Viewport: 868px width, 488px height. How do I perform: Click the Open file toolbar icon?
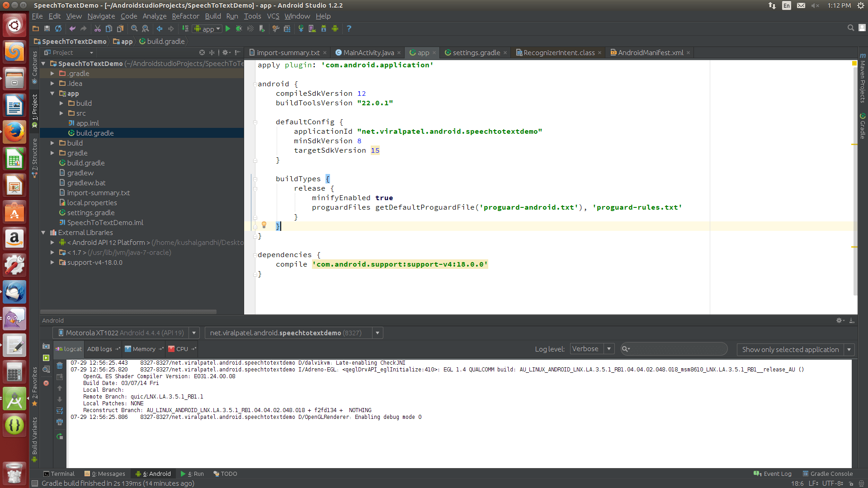[36, 28]
